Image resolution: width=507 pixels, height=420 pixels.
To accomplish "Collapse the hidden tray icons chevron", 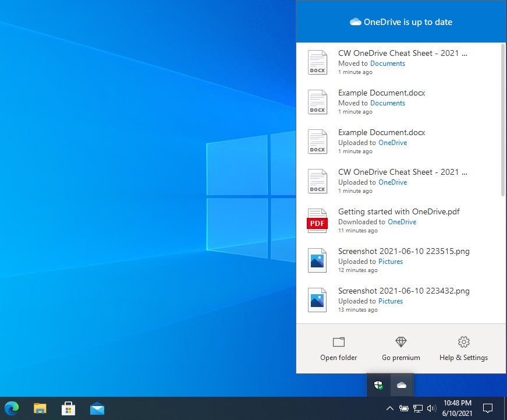I will 390,408.
